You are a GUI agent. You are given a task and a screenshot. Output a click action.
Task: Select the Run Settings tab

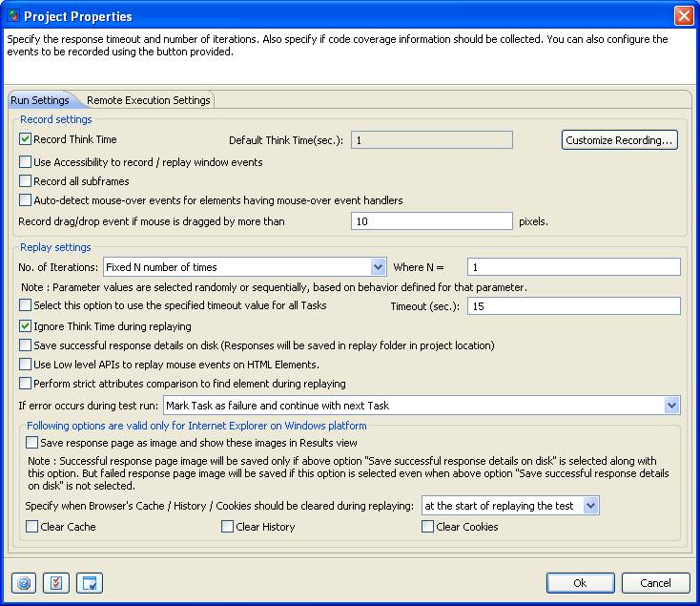[x=39, y=100]
